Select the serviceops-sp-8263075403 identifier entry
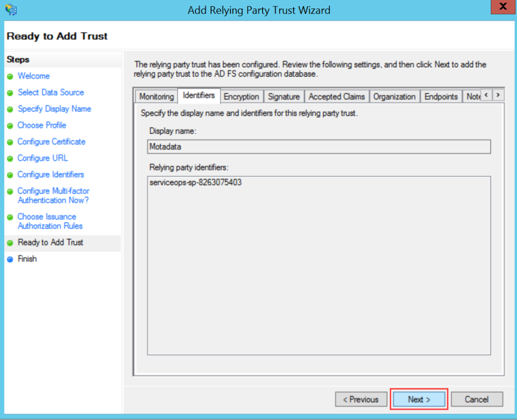This screenshot has height=420, width=517. (195, 183)
